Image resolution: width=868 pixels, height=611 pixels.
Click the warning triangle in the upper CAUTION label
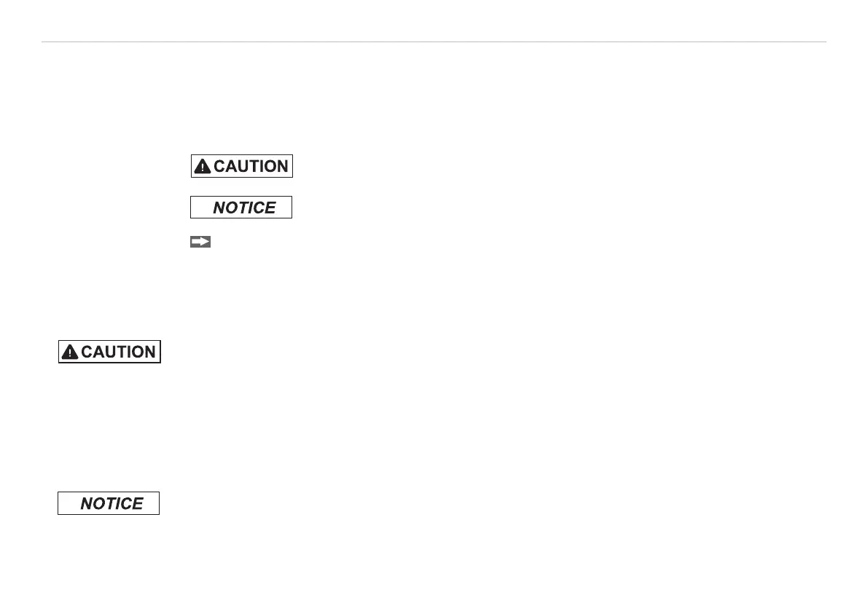click(x=203, y=167)
